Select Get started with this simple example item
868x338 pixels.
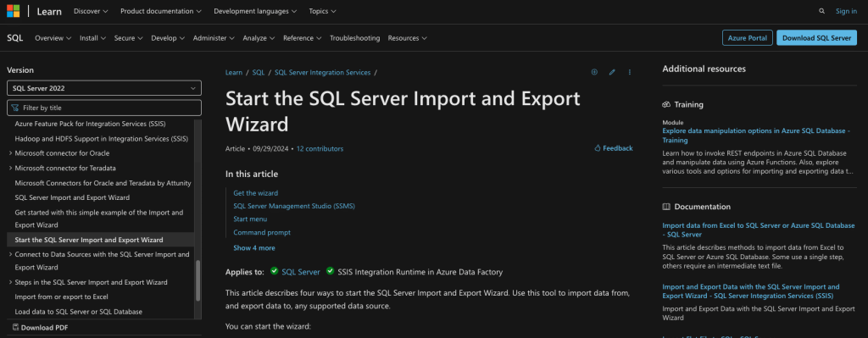click(99, 219)
